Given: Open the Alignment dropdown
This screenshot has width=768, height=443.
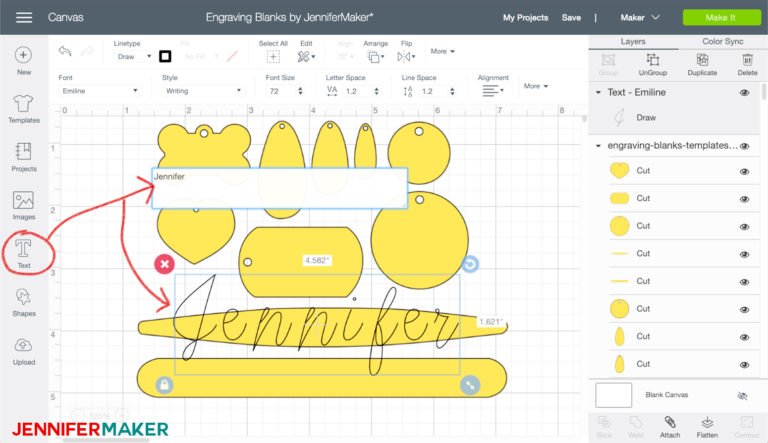Looking at the screenshot, I should pyautogui.click(x=493, y=91).
